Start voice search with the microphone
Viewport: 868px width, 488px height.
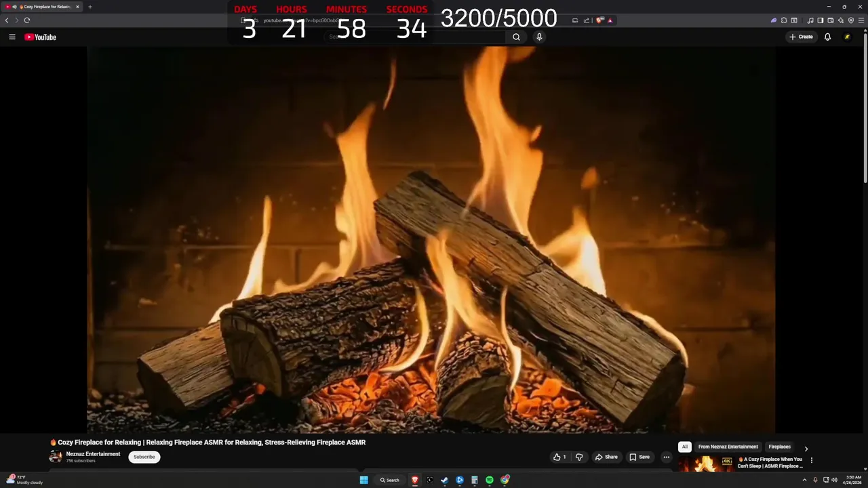[x=539, y=37]
